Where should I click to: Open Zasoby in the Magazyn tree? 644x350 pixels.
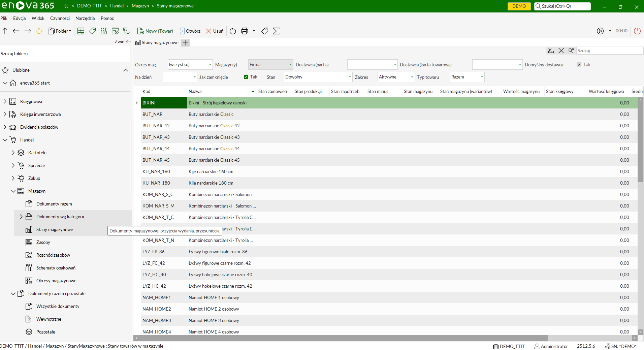43,242
